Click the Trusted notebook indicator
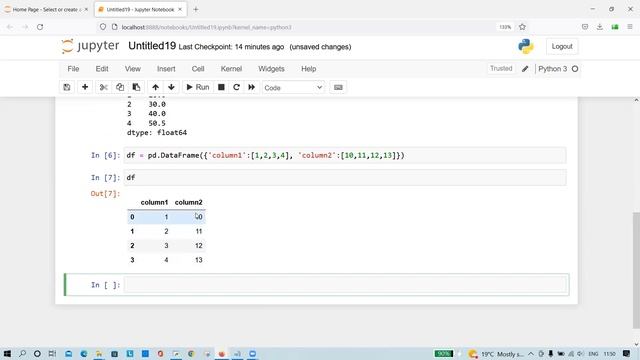The image size is (640, 360). click(x=501, y=69)
